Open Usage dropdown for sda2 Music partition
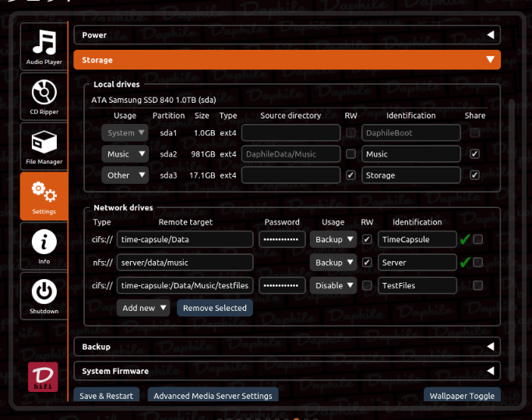Image resolution: width=532 pixels, height=420 pixels. pos(125,154)
